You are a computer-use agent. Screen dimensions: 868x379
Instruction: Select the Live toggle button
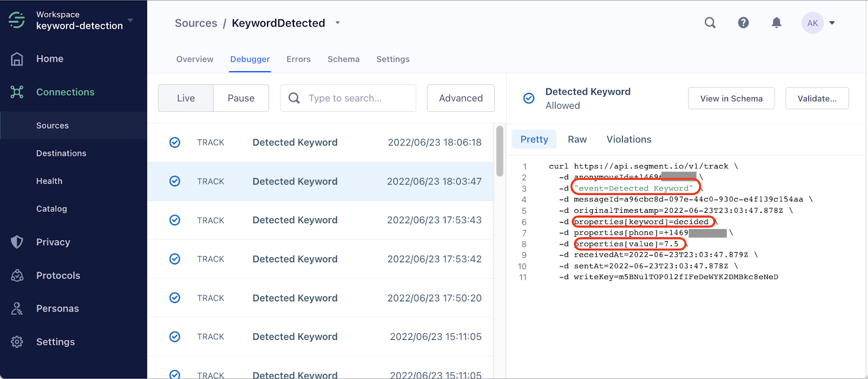point(186,98)
